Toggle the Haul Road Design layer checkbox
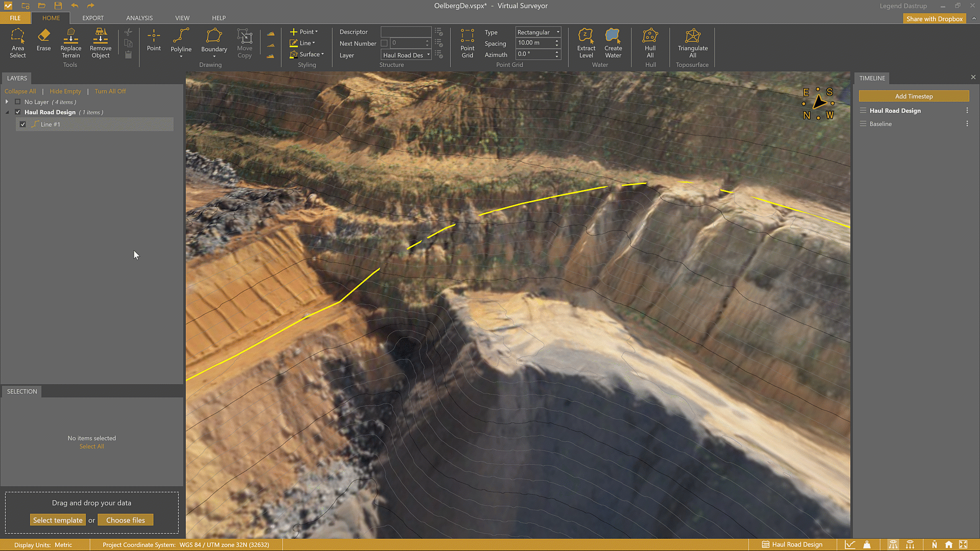 18,112
